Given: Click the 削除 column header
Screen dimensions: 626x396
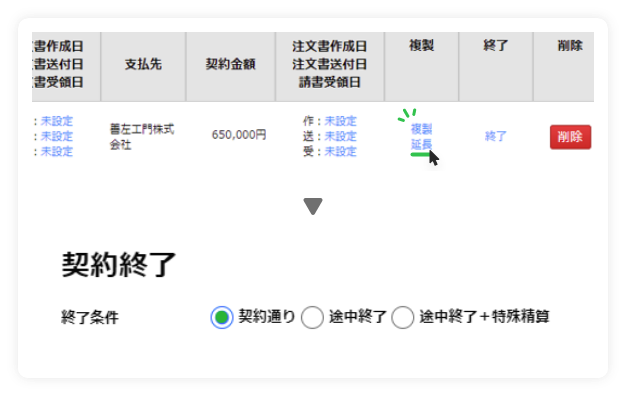Looking at the screenshot, I should 570,46.
